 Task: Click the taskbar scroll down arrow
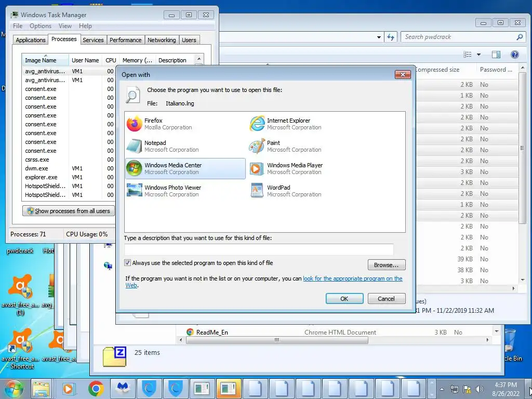click(432, 395)
